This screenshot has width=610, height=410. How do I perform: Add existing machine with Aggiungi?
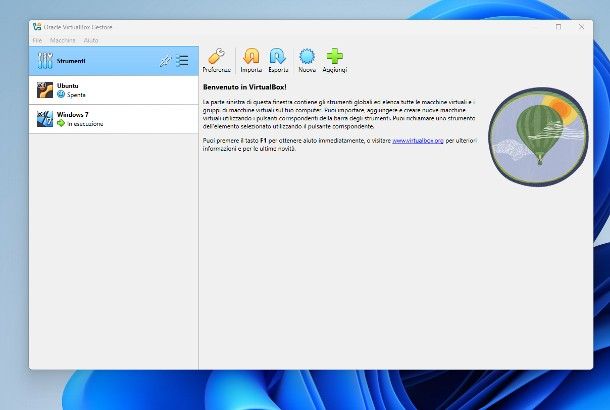pyautogui.click(x=335, y=60)
